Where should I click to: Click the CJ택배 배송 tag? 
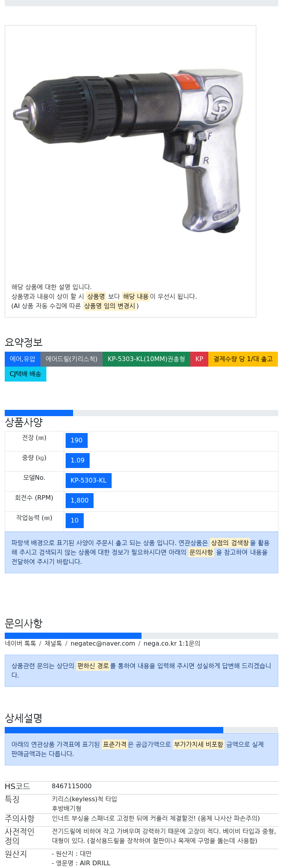click(x=26, y=374)
